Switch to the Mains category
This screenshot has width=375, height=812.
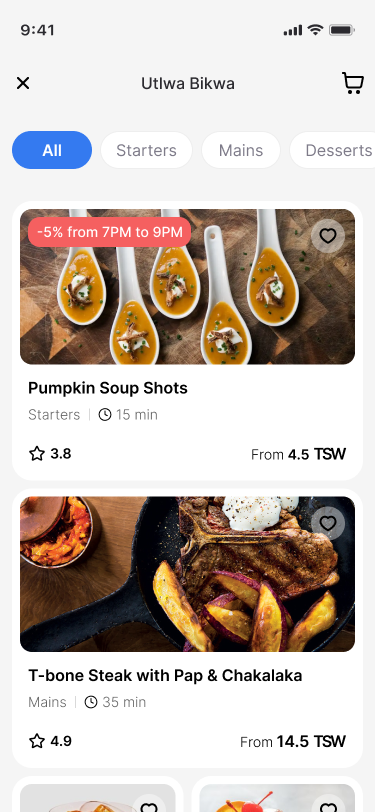[241, 150]
